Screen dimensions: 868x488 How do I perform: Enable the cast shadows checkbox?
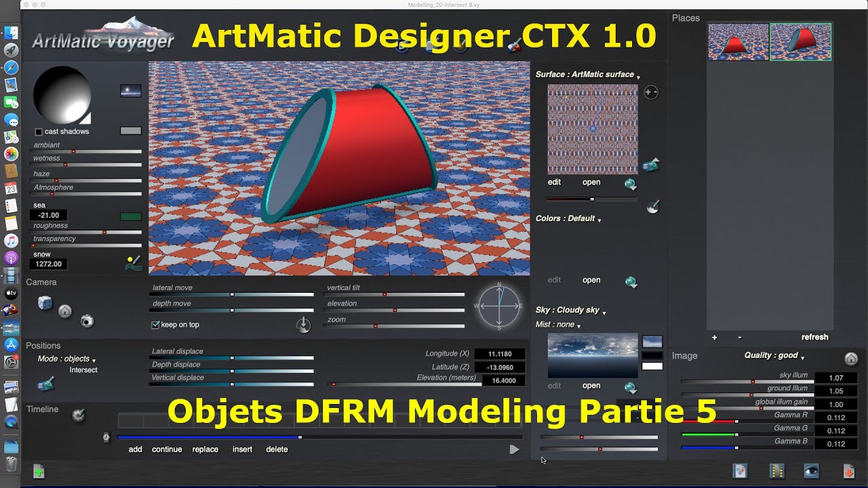coord(39,131)
